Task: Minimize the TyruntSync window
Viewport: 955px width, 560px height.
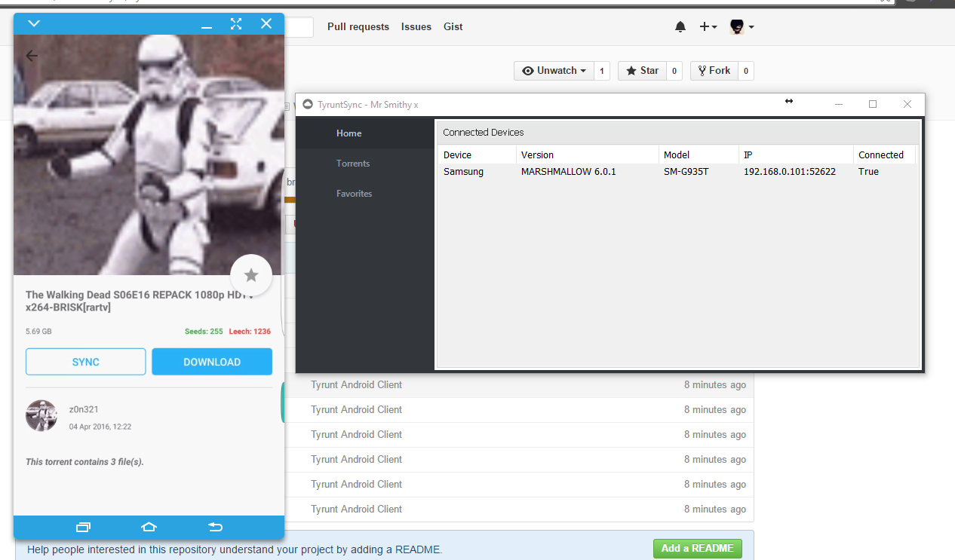Action: pos(838,104)
